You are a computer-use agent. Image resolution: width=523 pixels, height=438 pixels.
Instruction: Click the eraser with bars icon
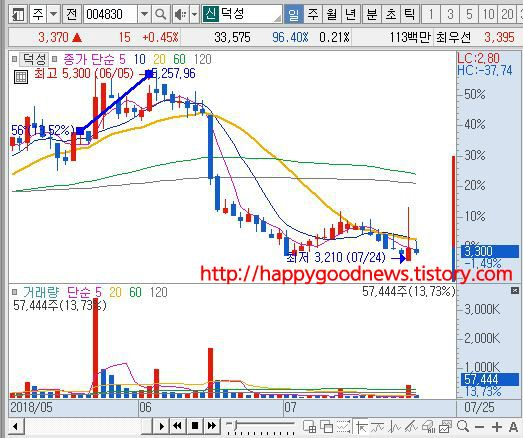pyautogui.click(x=428, y=427)
